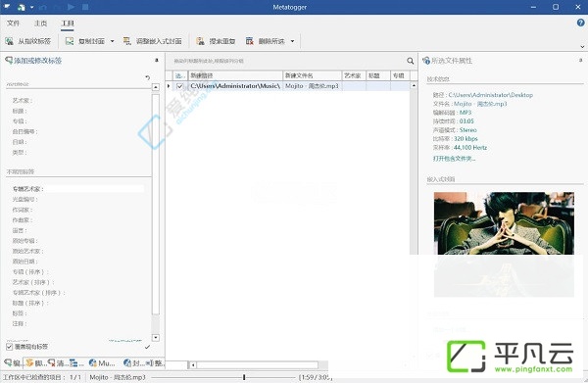The width and height of the screenshot is (588, 383).
Task: Pin the Add or modify tags panel
Action: (x=157, y=61)
